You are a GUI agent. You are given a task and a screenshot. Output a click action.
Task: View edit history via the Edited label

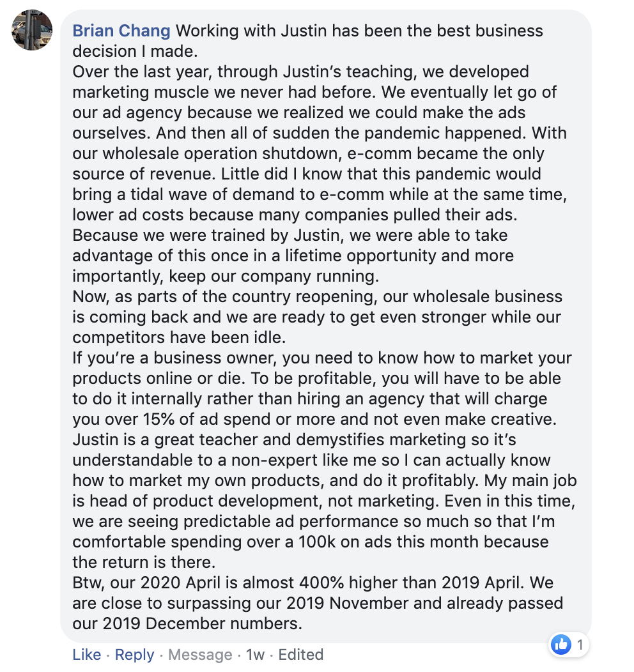[x=300, y=654]
